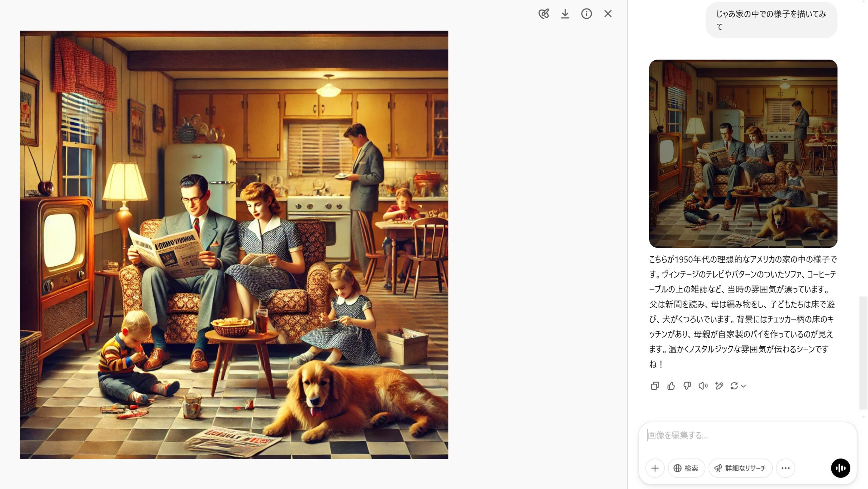Copy the assistant's response
Screen dimensions: 868x489
click(655, 386)
